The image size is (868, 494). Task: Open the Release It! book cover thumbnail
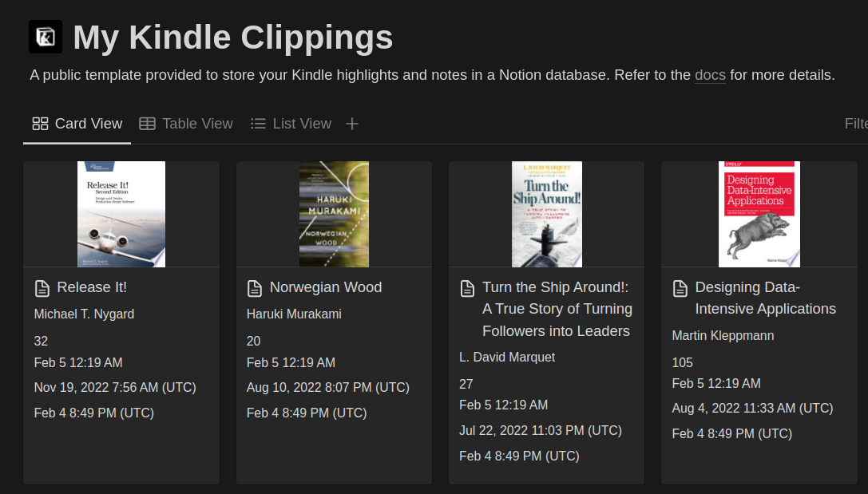point(121,214)
